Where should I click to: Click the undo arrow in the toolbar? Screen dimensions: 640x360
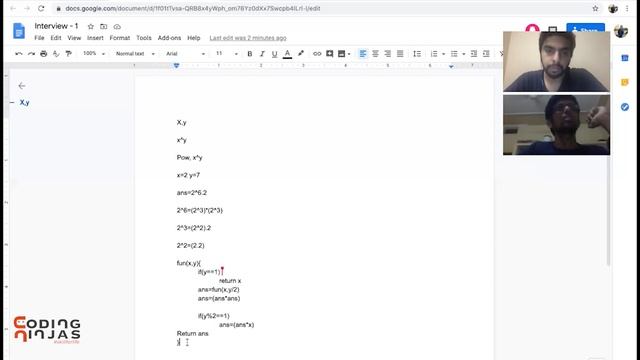coord(19,54)
